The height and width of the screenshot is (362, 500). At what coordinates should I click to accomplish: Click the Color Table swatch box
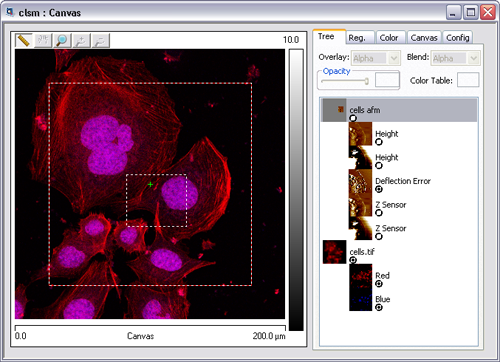[468, 80]
